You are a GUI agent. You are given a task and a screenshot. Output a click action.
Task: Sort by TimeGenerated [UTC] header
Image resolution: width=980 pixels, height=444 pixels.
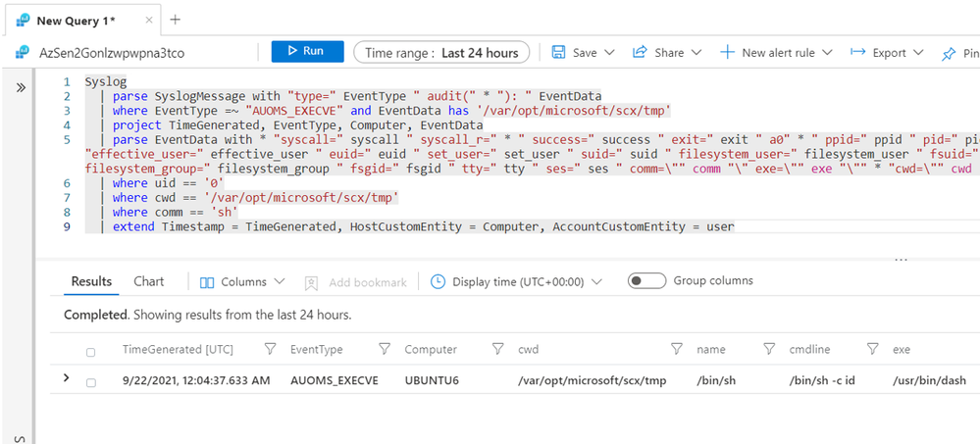(178, 350)
